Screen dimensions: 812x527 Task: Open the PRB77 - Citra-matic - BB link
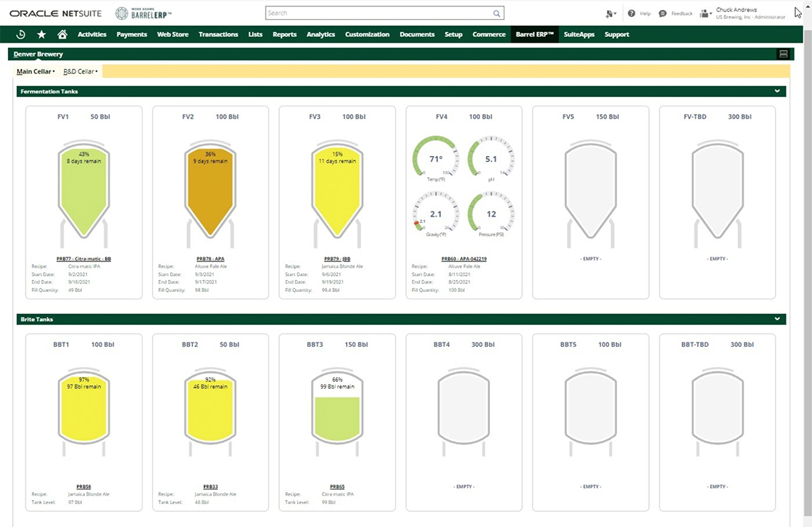coord(83,259)
